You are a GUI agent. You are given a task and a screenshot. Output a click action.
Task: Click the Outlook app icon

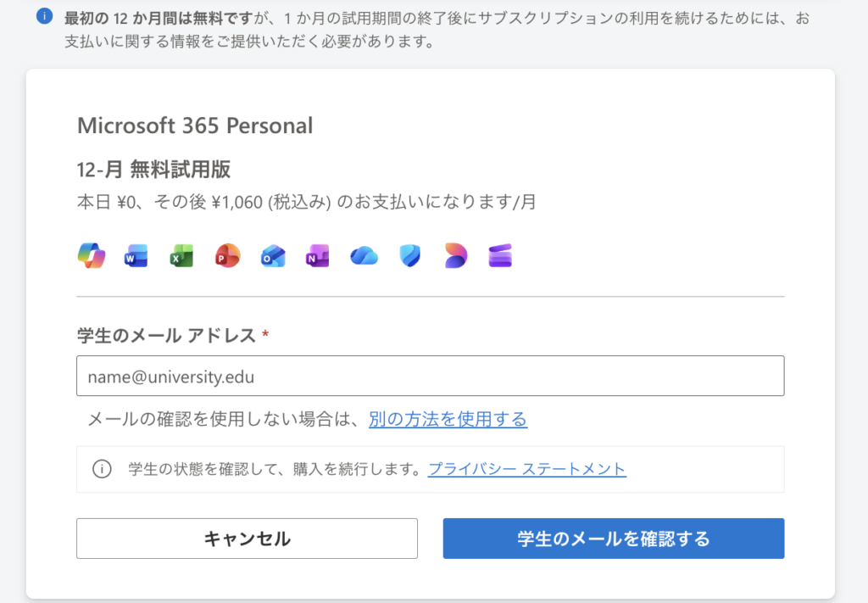click(273, 255)
